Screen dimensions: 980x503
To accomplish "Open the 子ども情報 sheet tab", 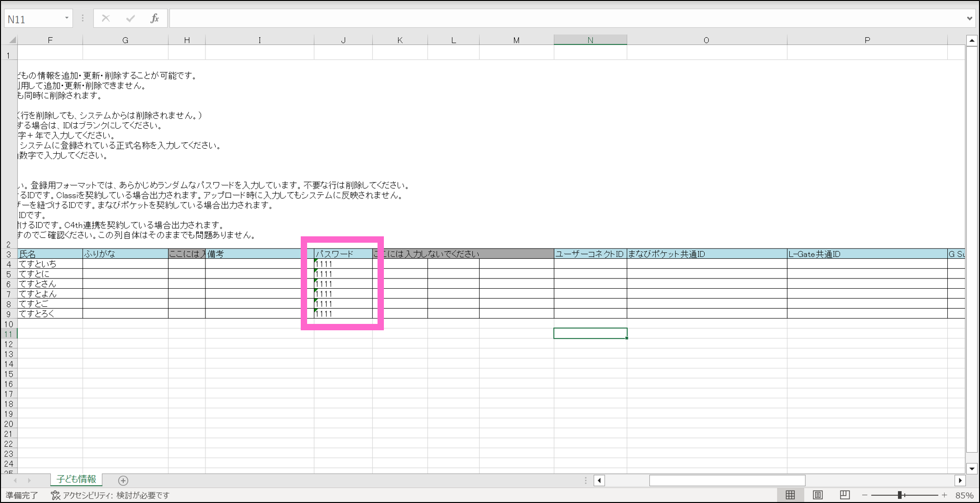I will (76, 480).
